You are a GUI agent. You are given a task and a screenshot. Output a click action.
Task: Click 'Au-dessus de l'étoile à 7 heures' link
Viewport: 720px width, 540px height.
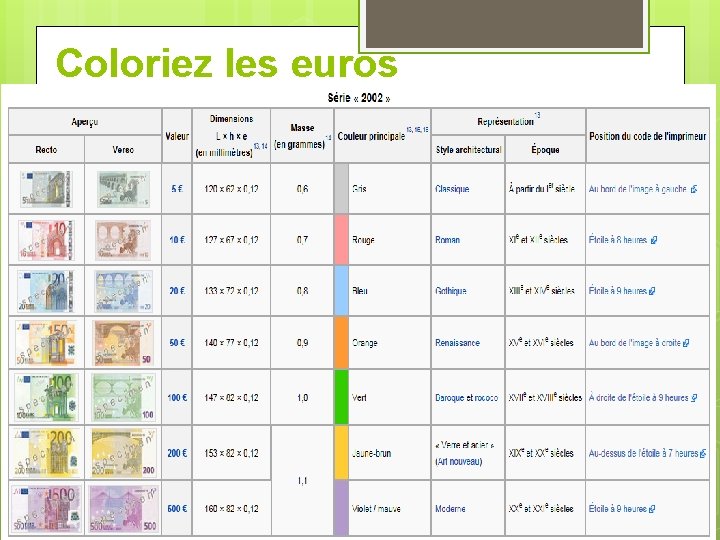point(647,453)
